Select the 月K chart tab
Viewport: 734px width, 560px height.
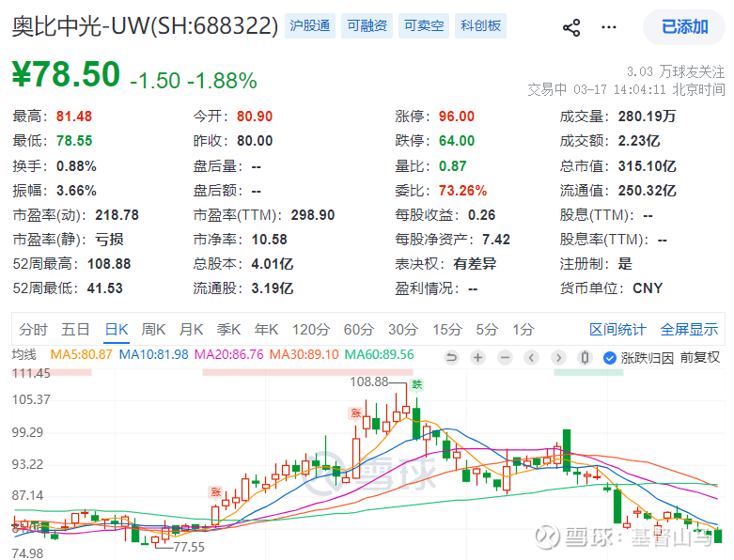[x=191, y=330]
